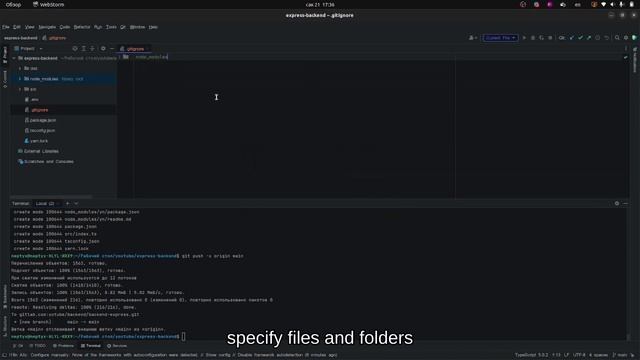Click the inspections checkmark widget in editor
Viewport: 640px width, 360px height.
(625, 58)
